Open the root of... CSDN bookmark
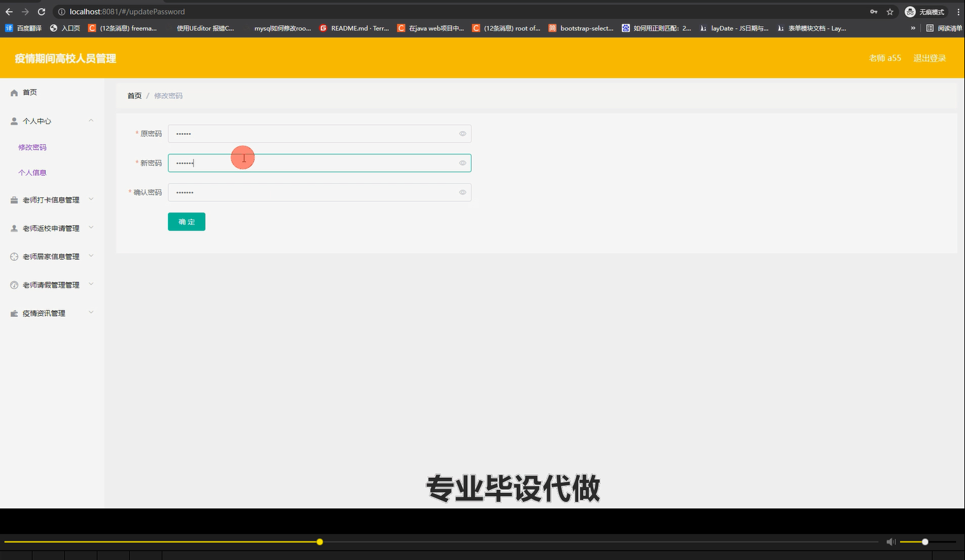This screenshot has width=965, height=560. pyautogui.click(x=506, y=28)
